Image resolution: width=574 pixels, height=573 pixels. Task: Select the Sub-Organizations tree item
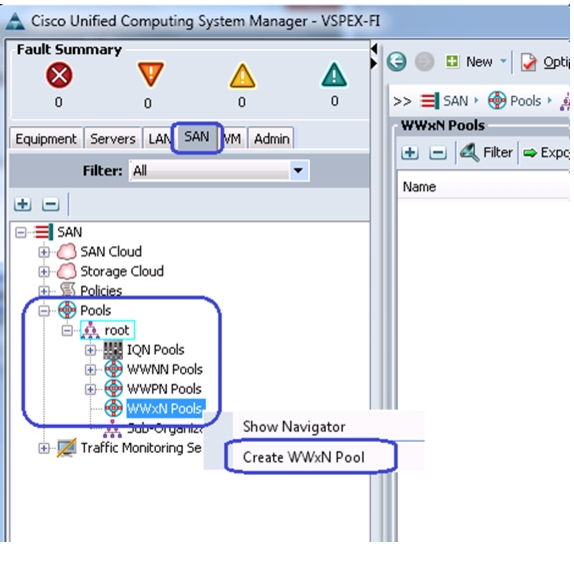[164, 428]
